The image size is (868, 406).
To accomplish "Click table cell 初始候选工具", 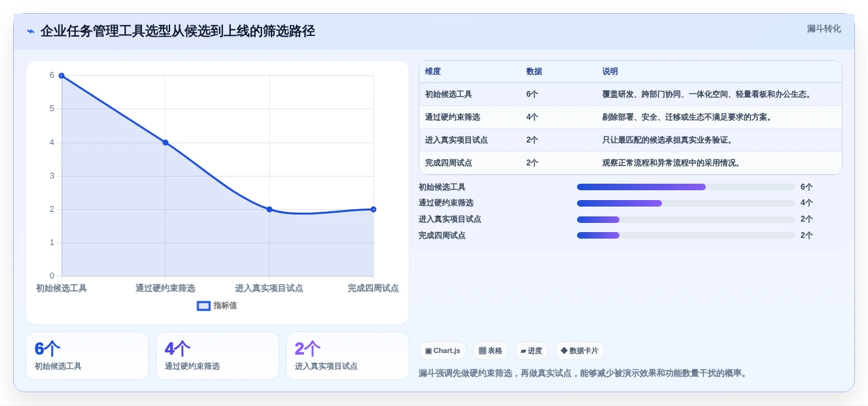I will (x=449, y=94).
